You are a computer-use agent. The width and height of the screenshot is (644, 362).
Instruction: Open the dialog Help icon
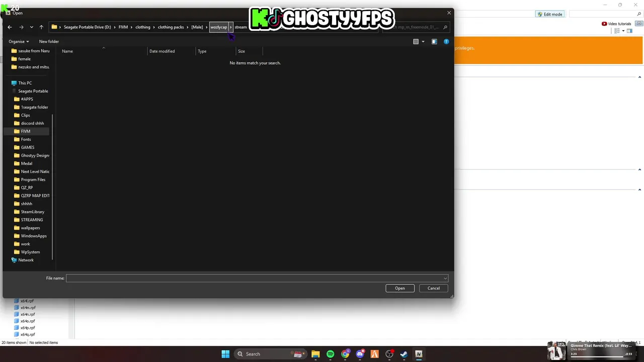point(446,42)
